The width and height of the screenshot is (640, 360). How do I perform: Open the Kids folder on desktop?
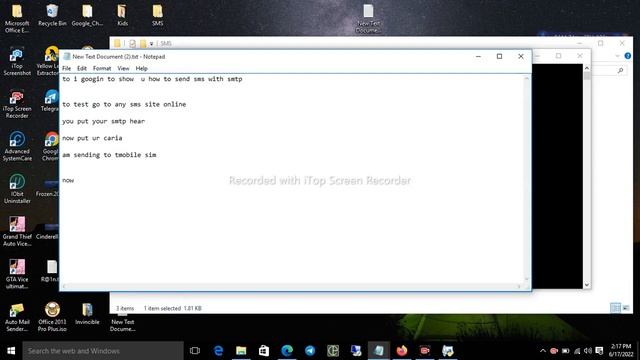pyautogui.click(x=122, y=16)
